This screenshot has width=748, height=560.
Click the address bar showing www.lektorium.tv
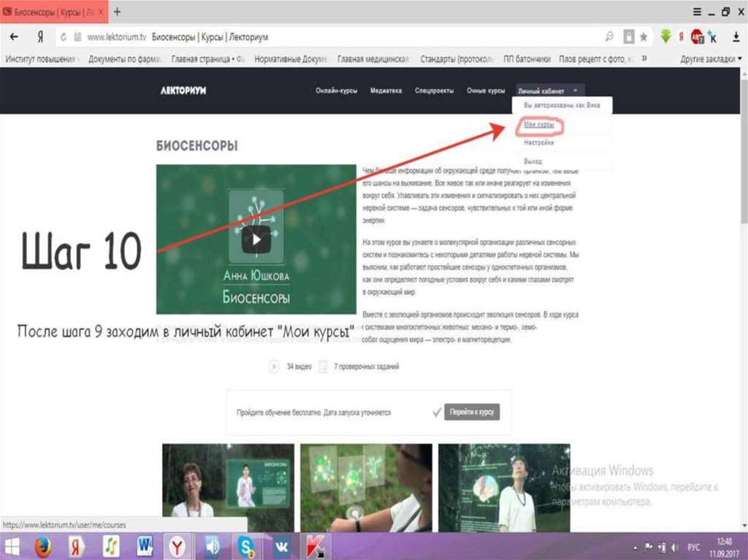click(329, 37)
